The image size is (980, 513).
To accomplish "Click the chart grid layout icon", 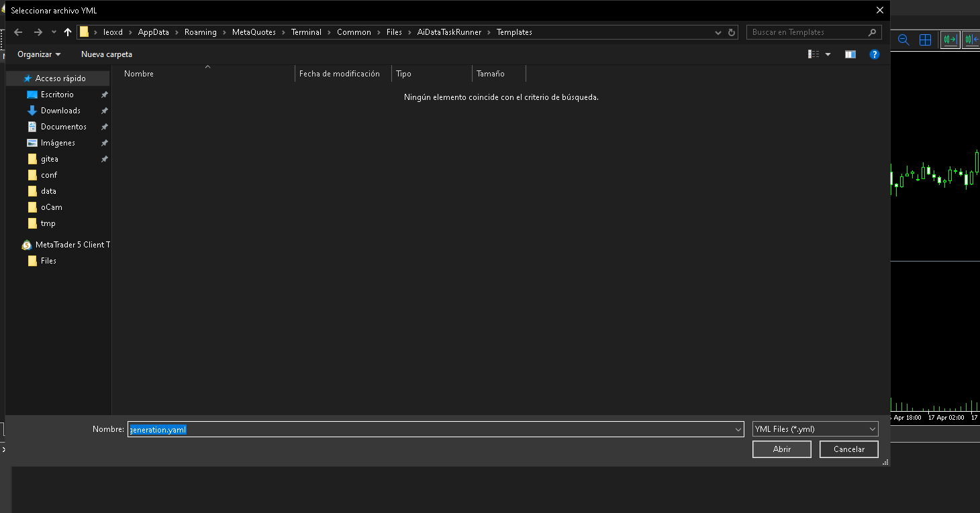I will coord(925,40).
